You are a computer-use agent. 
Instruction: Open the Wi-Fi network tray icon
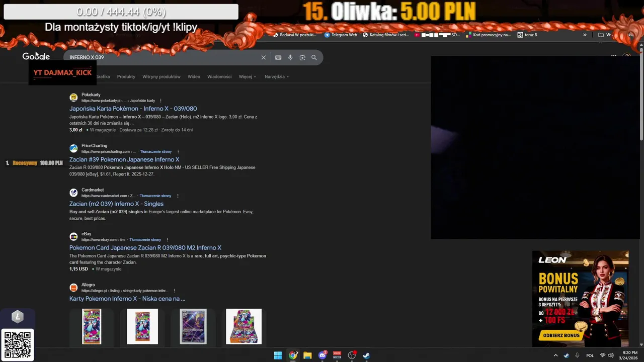(x=602, y=355)
